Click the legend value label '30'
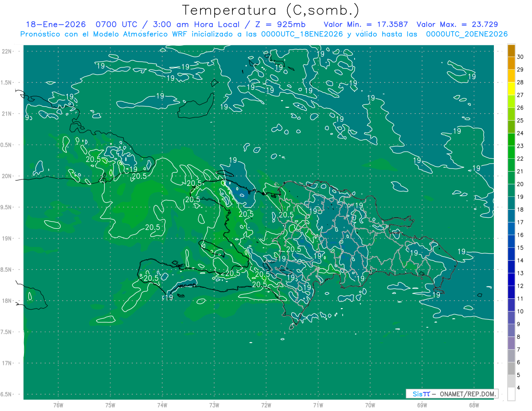The image size is (532, 411). (520, 57)
